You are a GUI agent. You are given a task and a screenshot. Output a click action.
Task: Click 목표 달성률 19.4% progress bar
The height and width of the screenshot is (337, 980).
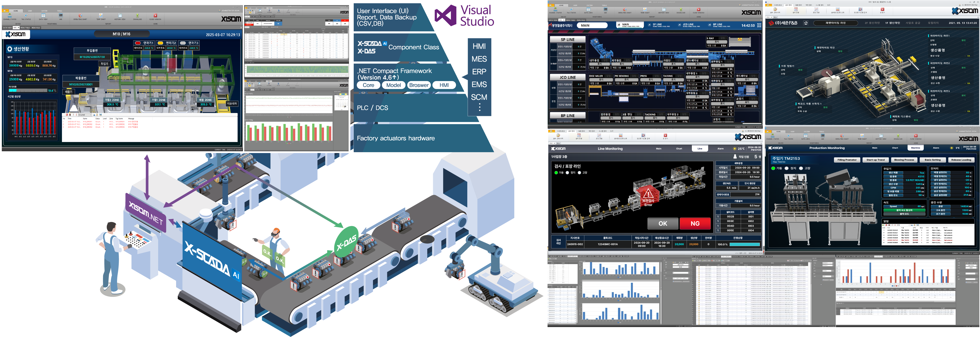(x=28, y=90)
